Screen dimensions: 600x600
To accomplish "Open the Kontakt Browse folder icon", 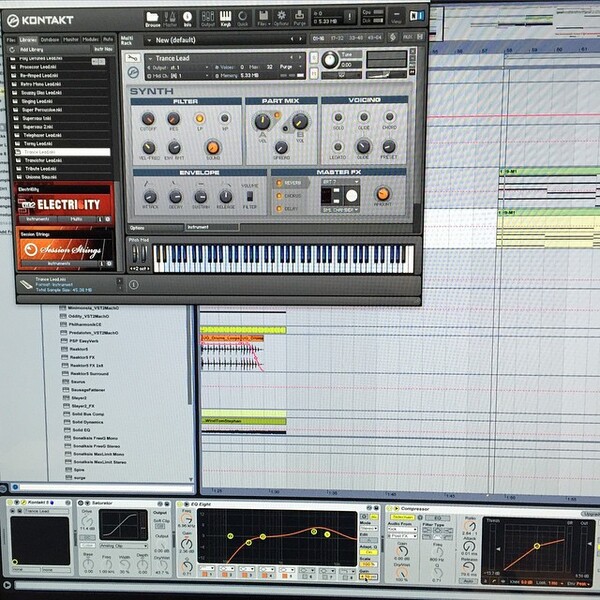I will click(152, 19).
